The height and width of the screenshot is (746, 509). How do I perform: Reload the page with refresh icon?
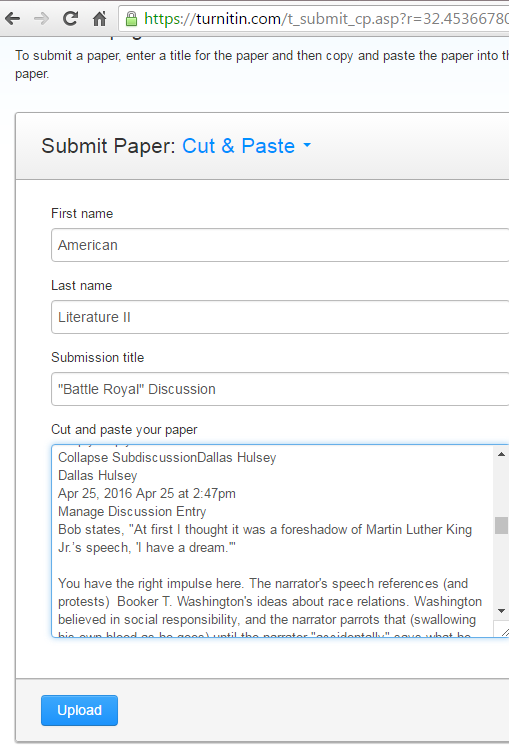tap(70, 19)
